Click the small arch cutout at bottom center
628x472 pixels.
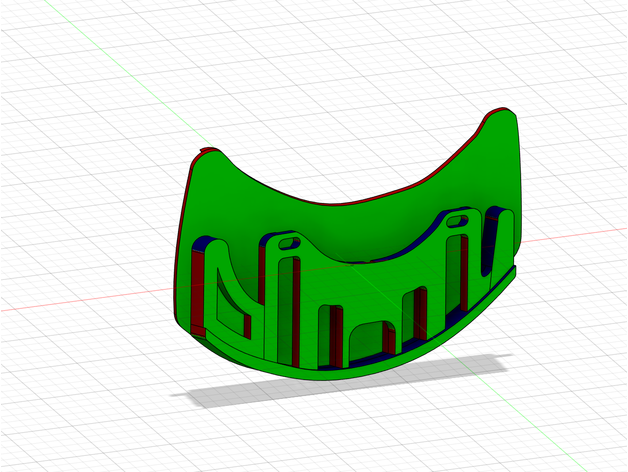coord(367,340)
